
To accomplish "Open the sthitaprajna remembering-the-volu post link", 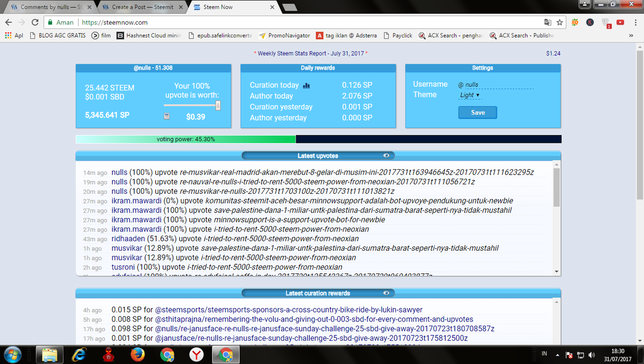I will [314, 319].
